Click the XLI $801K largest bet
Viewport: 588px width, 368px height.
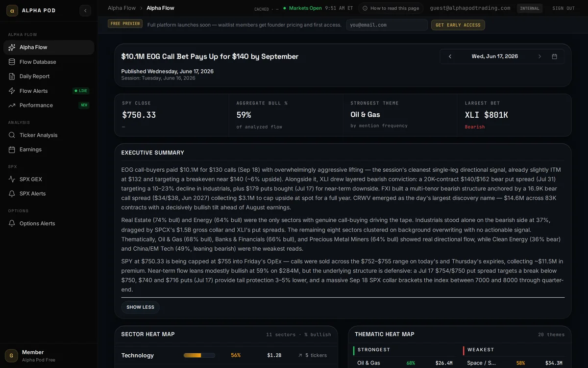[487, 115]
